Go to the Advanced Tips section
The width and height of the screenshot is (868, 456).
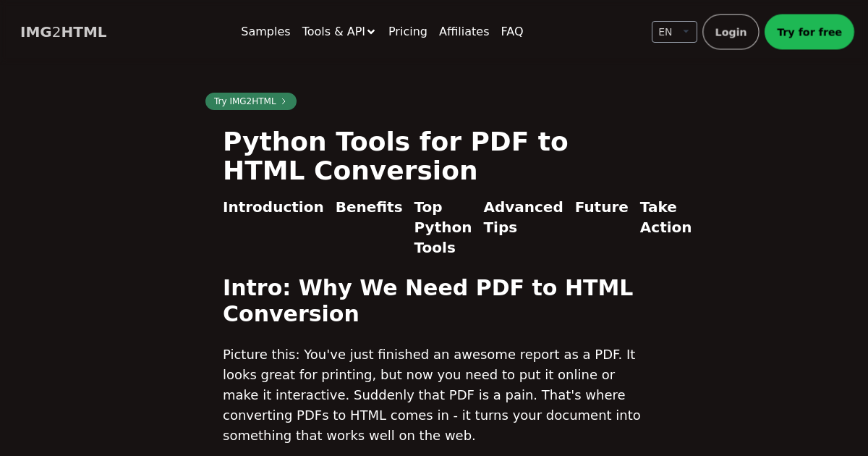pyautogui.click(x=523, y=217)
